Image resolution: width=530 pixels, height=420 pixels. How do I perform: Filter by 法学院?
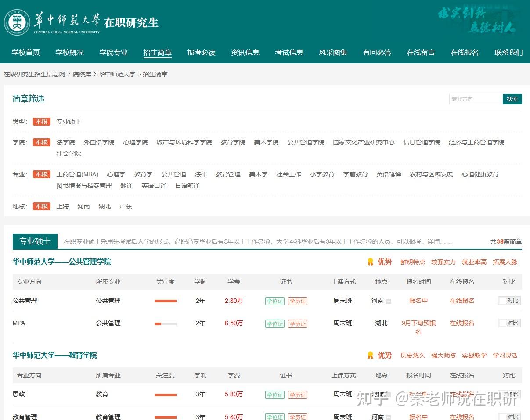pos(66,142)
